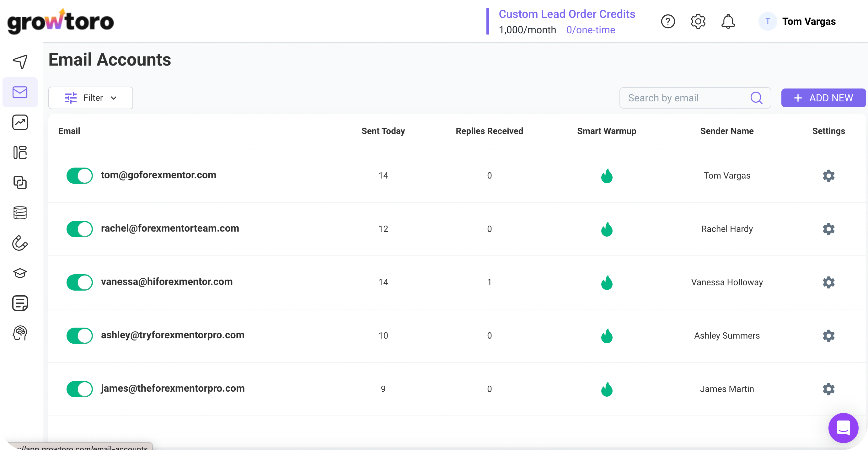Open settings gear for james@theforexmentorpro.com
This screenshot has height=450, width=868.
point(828,389)
